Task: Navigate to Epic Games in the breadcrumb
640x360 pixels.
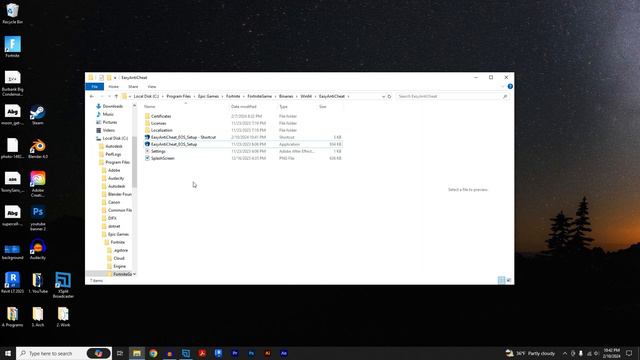Action: [x=209, y=96]
